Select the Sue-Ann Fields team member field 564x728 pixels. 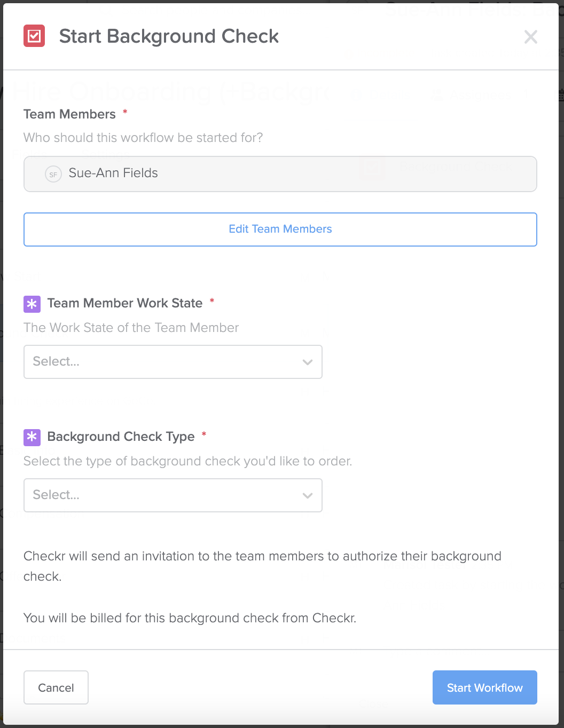click(280, 174)
